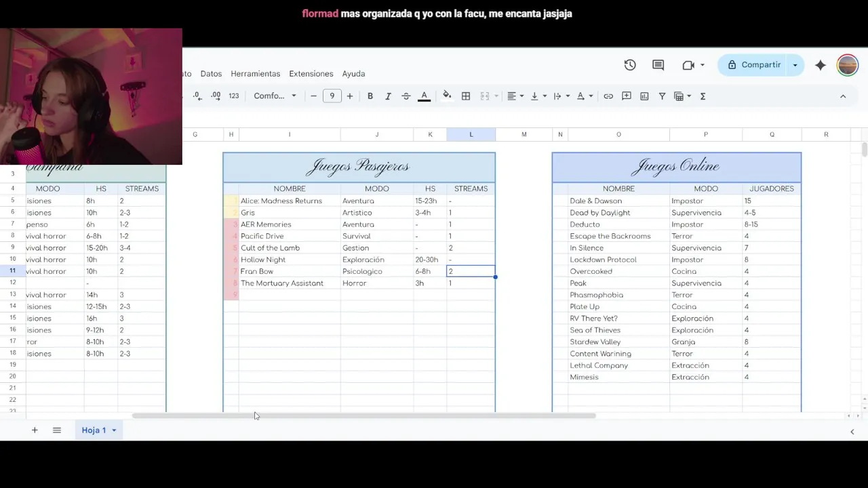868x488 pixels.
Task: Open the vertical align dropdown
Action: tap(538, 96)
